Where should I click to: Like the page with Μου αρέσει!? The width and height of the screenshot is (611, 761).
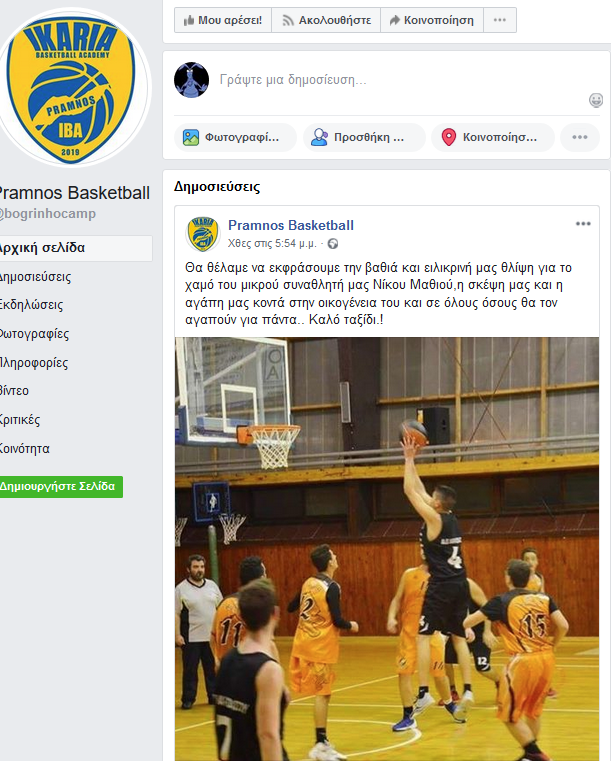(223, 20)
